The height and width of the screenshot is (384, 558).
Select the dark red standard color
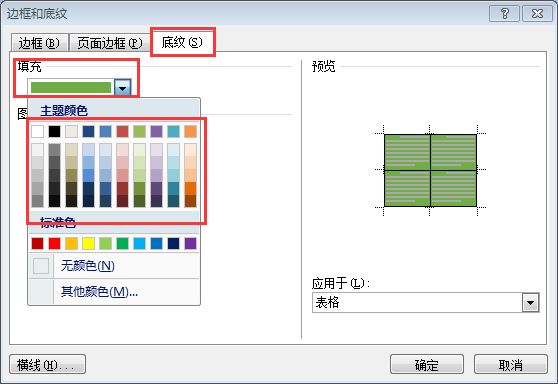(x=37, y=244)
